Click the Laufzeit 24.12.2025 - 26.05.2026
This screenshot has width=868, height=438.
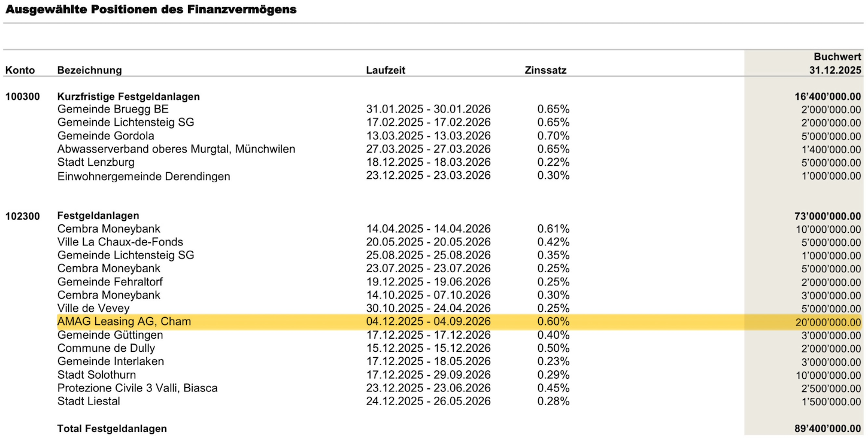click(429, 401)
